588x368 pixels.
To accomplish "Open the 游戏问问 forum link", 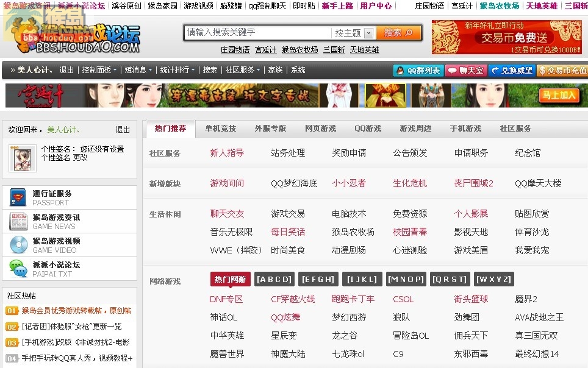I will coord(227,183).
